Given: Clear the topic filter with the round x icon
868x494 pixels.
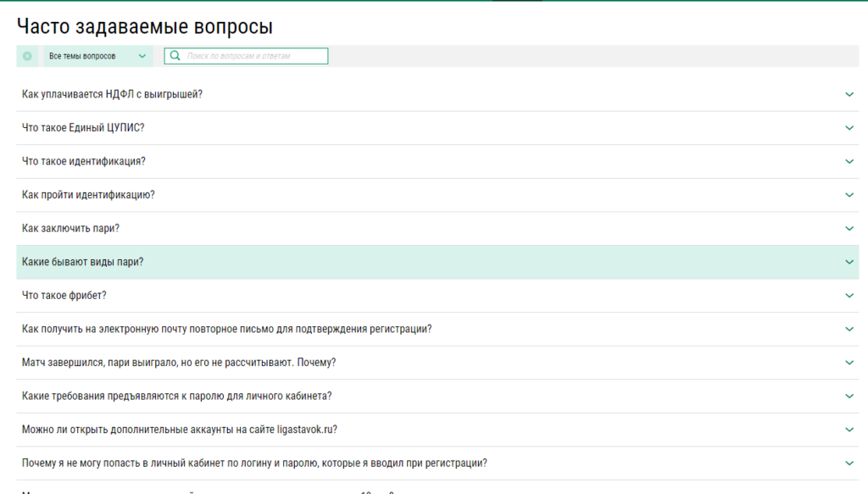Looking at the screenshot, I should [27, 56].
